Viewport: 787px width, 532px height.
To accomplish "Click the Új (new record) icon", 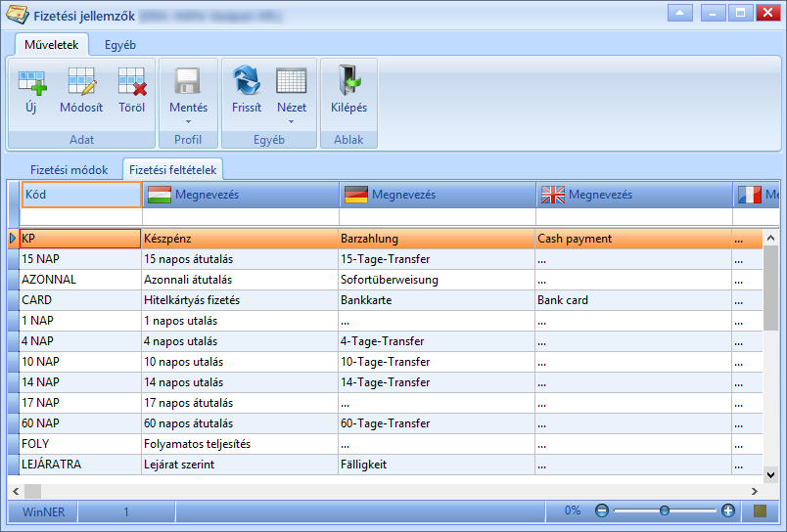I will point(32,82).
